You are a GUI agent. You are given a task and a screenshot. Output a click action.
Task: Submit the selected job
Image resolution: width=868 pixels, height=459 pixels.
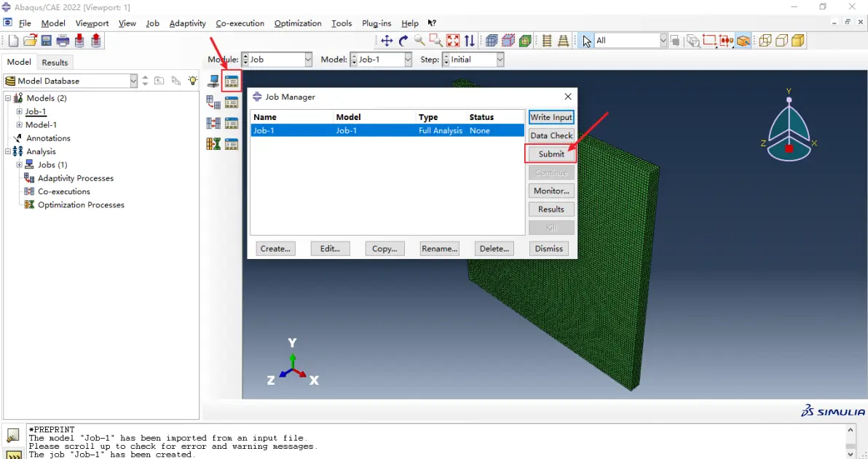pos(551,153)
